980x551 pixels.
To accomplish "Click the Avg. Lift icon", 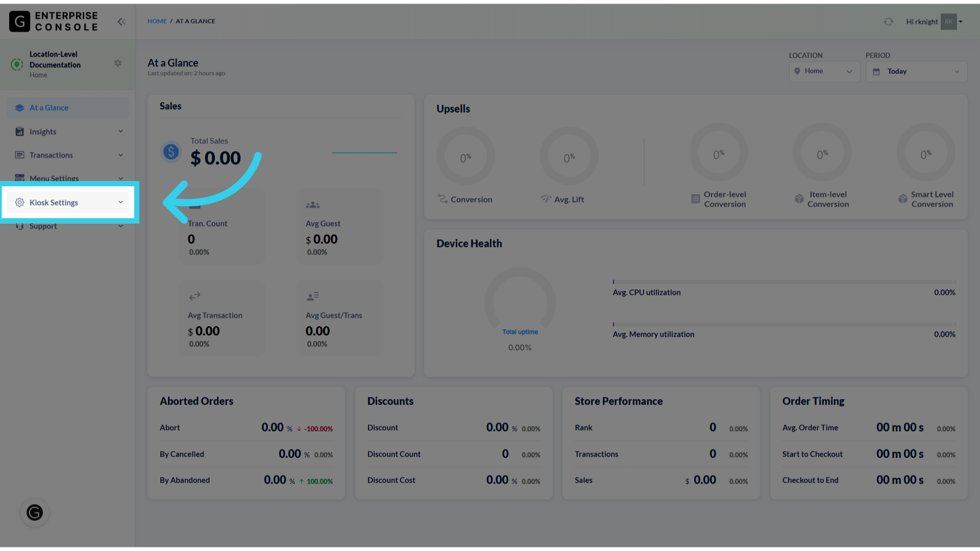I will click(546, 199).
